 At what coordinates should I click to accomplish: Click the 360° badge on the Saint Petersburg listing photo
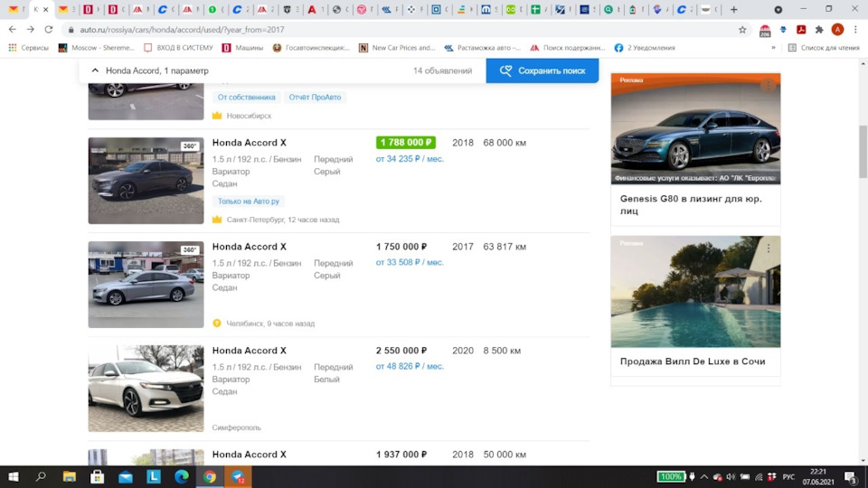tap(189, 146)
